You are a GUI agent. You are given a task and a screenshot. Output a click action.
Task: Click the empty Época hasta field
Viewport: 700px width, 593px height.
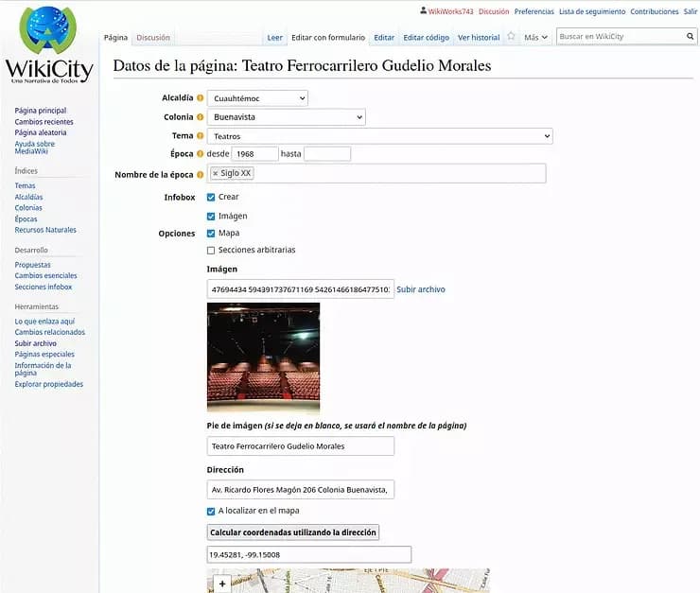click(327, 154)
